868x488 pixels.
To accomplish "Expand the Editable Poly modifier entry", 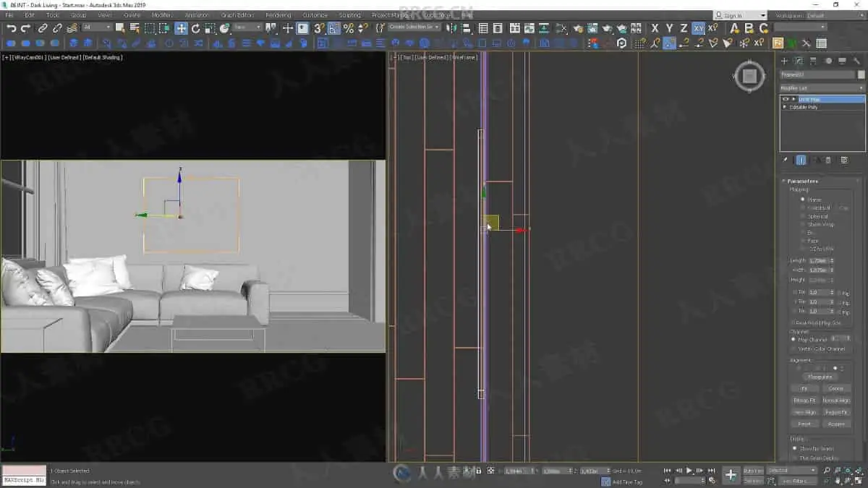I will pos(786,107).
